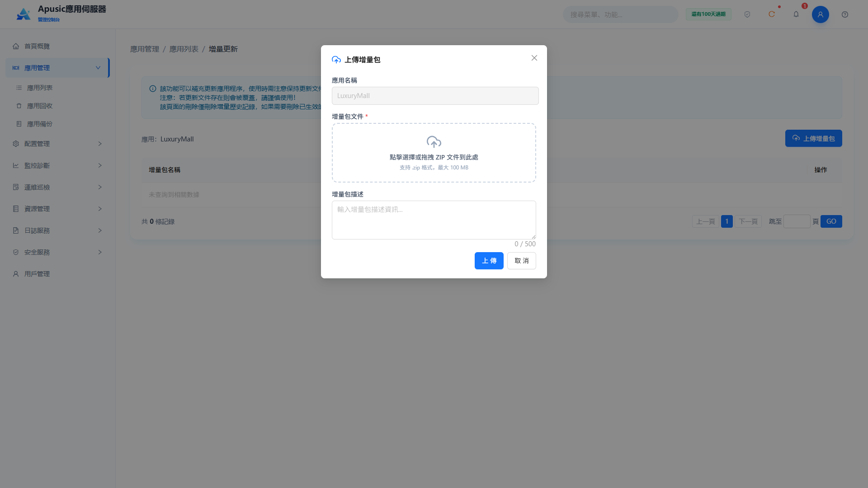The width and height of the screenshot is (868, 488).
Task: Expand the 安全服務 menu
Action: tap(57, 252)
